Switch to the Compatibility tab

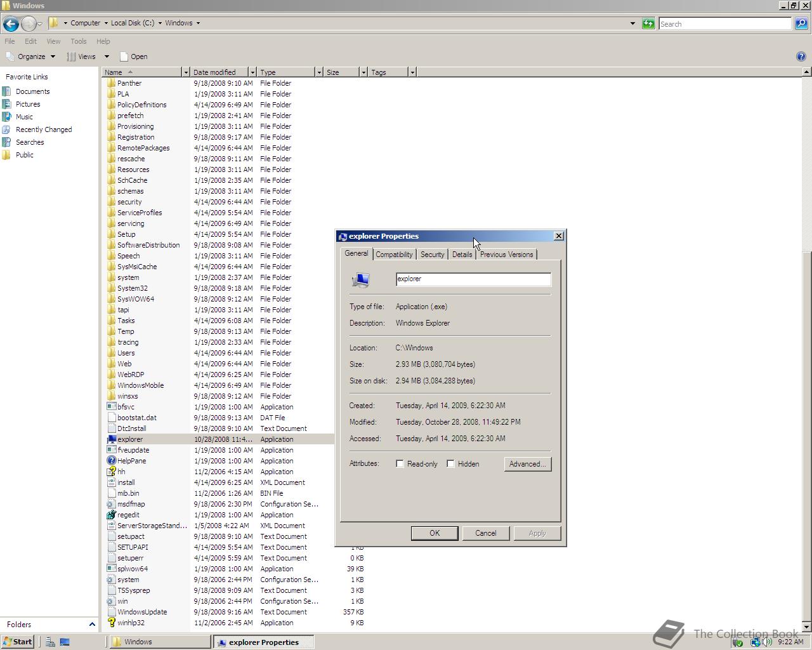coord(394,255)
